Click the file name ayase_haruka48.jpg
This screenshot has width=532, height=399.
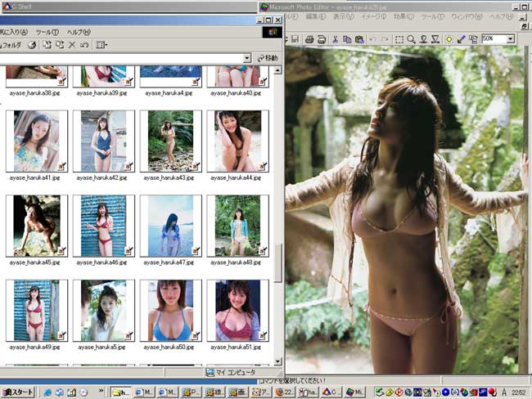click(x=236, y=262)
